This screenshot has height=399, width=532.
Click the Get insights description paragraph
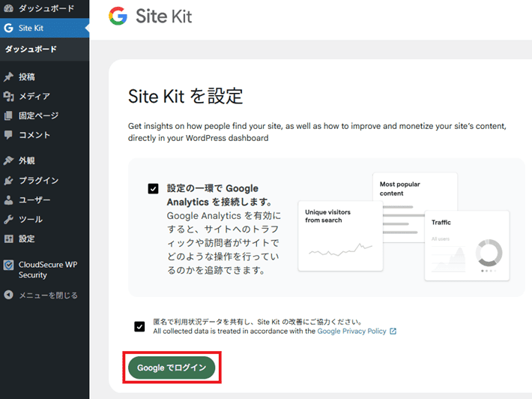point(317,132)
